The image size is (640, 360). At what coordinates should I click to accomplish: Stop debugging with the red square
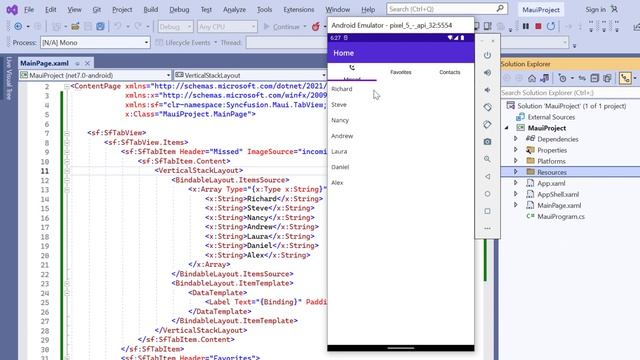538,27
